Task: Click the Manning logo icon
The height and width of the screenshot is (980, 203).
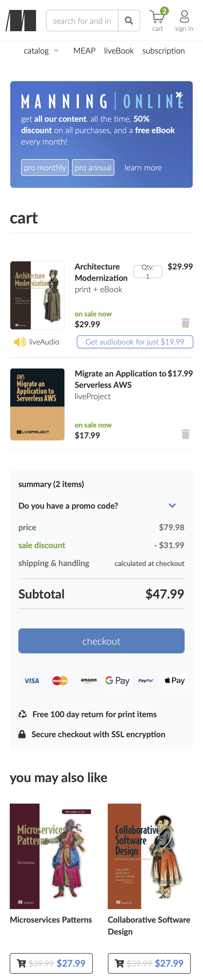Action: 21,21
